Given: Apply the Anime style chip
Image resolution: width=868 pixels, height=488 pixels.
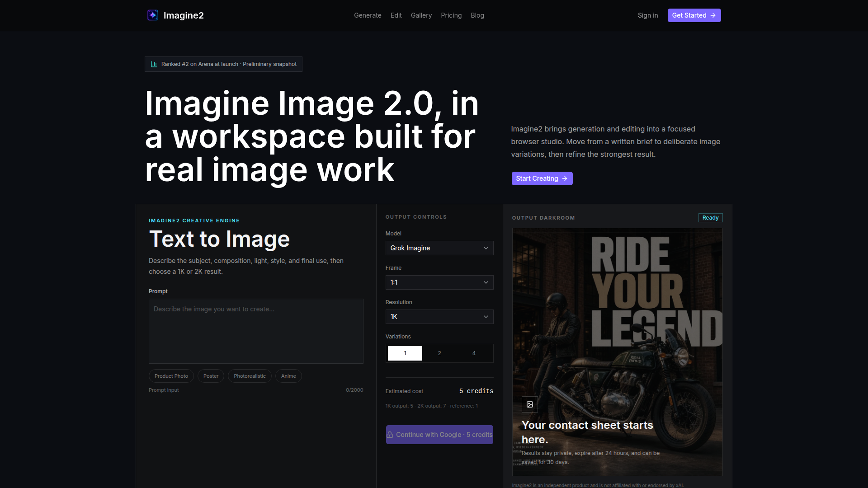Looking at the screenshot, I should 288,376.
